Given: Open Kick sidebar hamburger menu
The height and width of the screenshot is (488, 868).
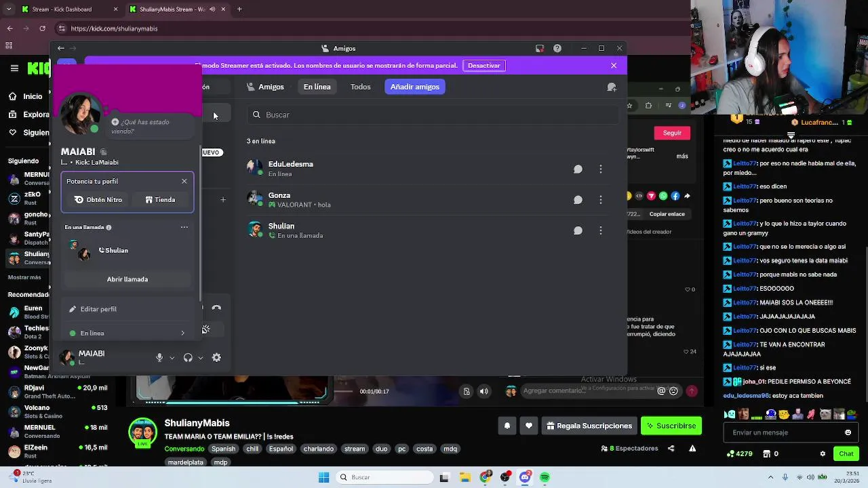Looking at the screenshot, I should [x=14, y=68].
